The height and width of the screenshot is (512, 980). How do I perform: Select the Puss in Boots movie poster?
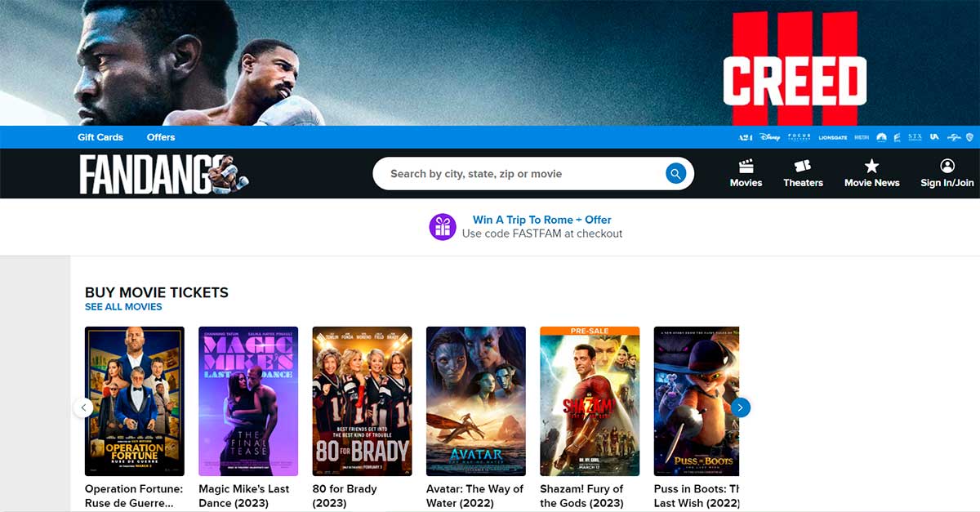pyautogui.click(x=697, y=401)
